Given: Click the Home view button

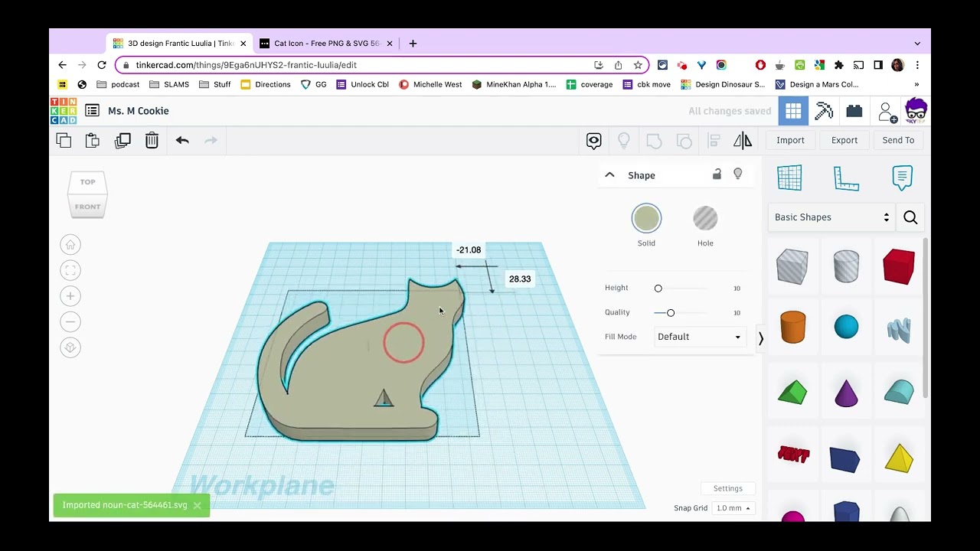Looking at the screenshot, I should (x=70, y=245).
